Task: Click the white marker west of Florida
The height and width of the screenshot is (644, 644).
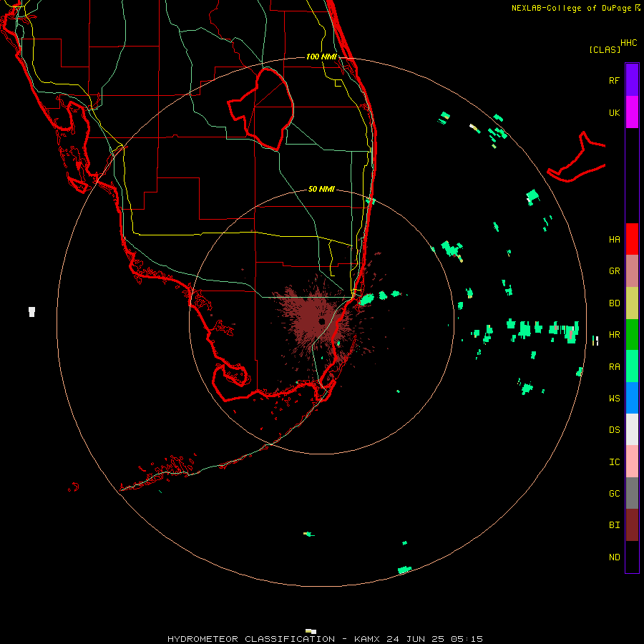Action: [x=31, y=312]
